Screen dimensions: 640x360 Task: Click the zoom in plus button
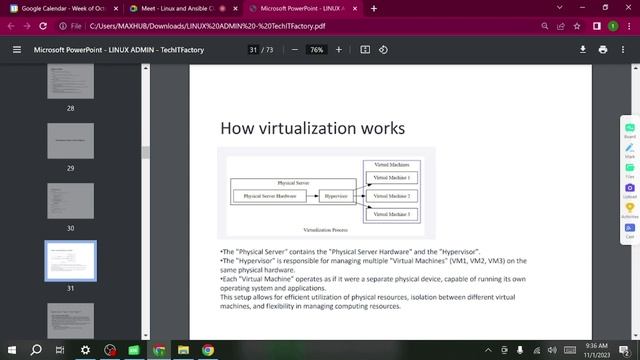[339, 50]
